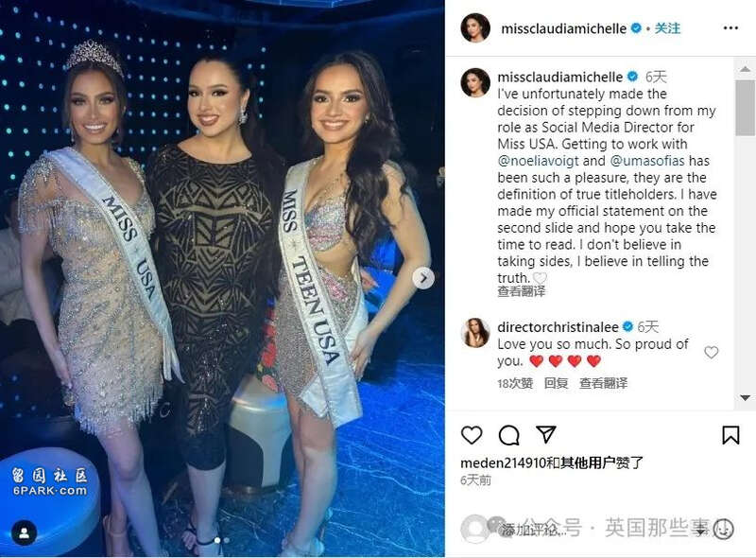Open @noeliavoigt mention link
756x558 pixels.
click(538, 161)
